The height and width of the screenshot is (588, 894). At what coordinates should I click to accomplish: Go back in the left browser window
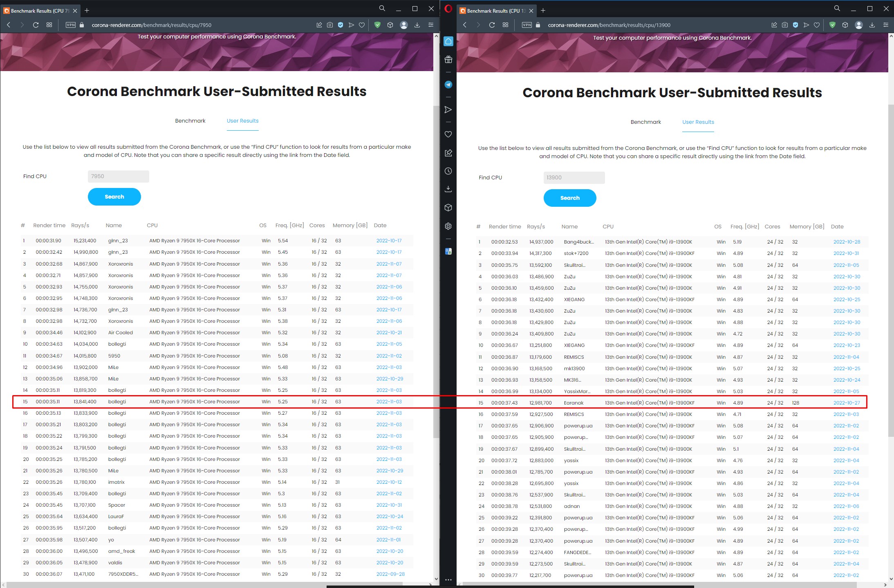[x=9, y=25]
